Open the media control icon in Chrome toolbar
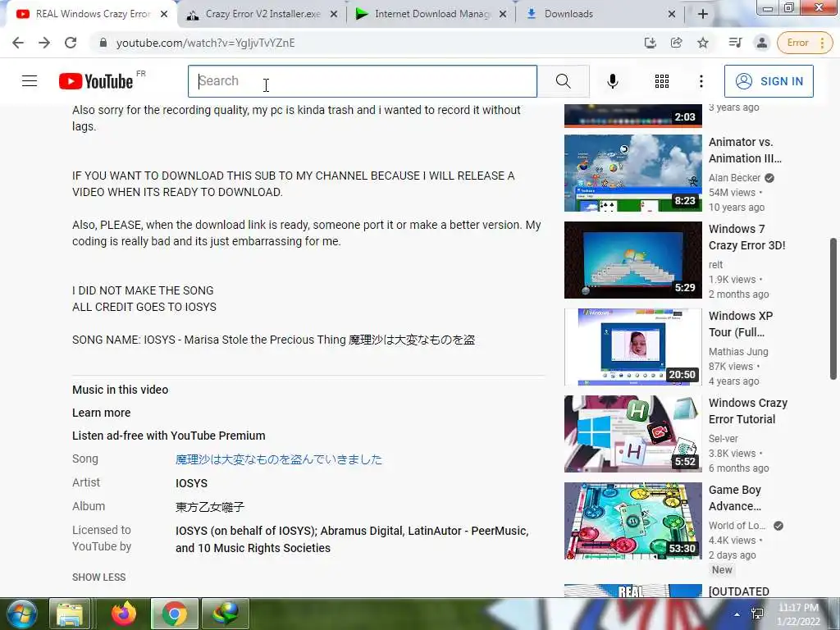The width and height of the screenshot is (840, 630). pyautogui.click(x=736, y=43)
